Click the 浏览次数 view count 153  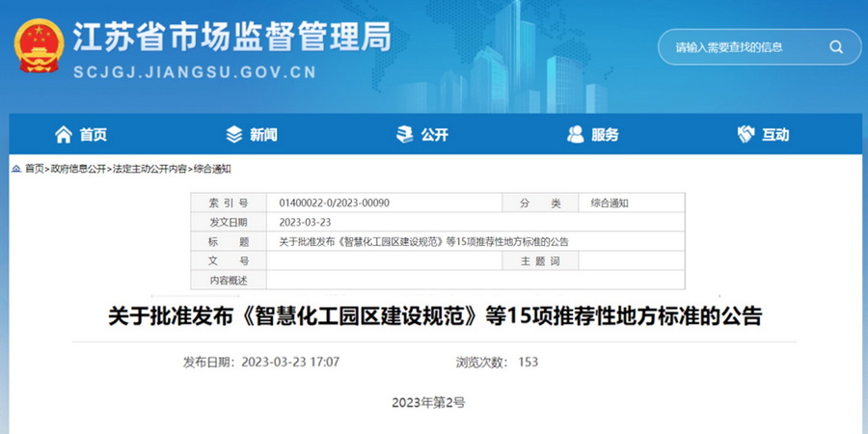(x=528, y=363)
